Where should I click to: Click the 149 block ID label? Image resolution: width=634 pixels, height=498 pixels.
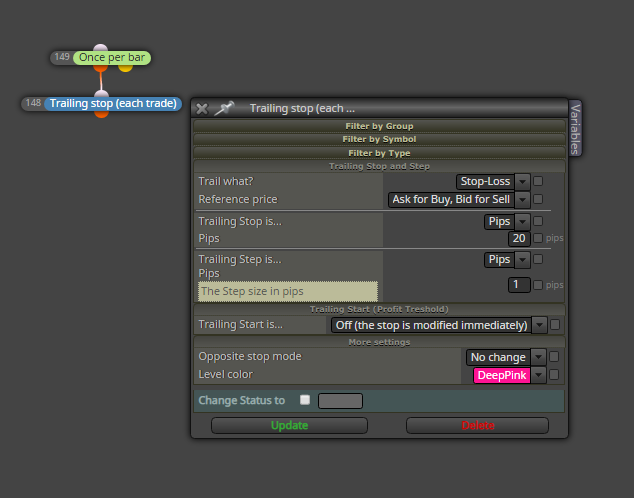[62, 57]
